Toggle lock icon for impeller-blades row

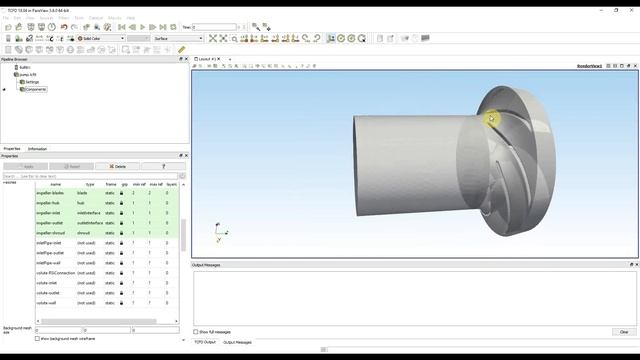[x=121, y=193]
